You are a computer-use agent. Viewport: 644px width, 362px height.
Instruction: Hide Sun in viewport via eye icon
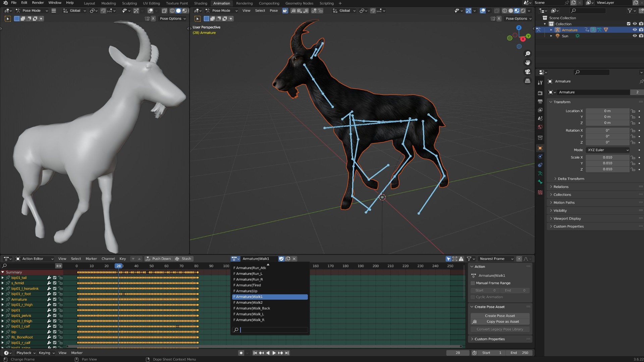tap(635, 36)
